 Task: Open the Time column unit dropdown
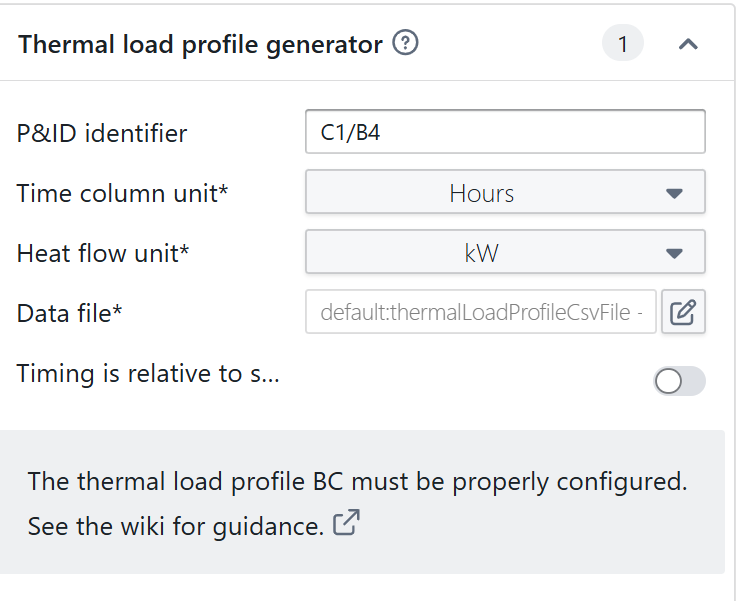tap(505, 192)
